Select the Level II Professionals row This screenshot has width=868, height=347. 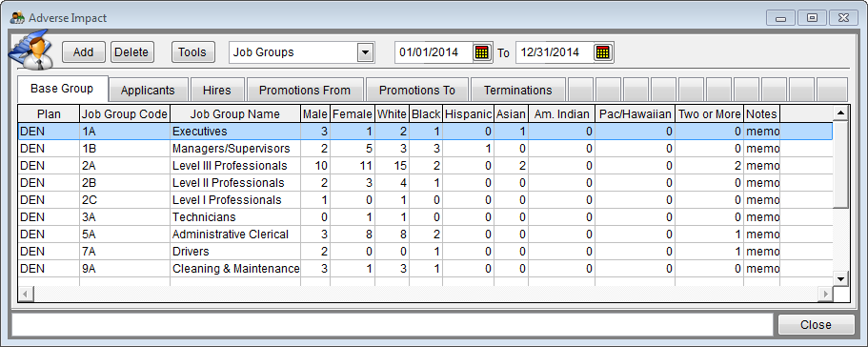tap(425, 183)
